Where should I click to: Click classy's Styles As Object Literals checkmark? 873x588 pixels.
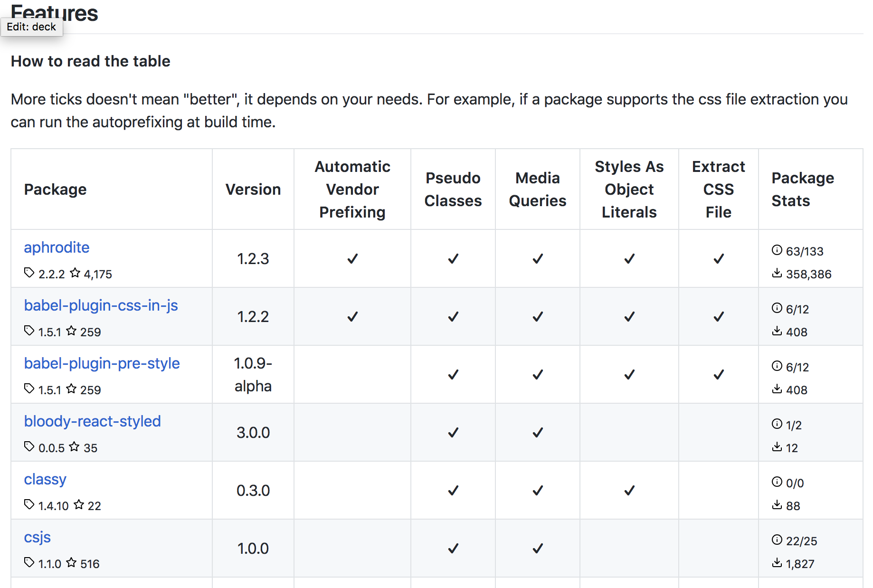pos(629,491)
